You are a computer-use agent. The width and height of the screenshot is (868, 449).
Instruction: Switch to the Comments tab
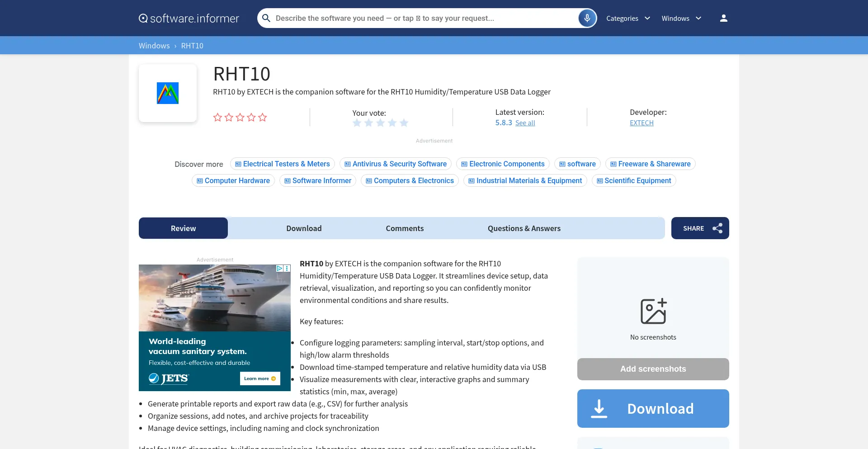tap(405, 228)
